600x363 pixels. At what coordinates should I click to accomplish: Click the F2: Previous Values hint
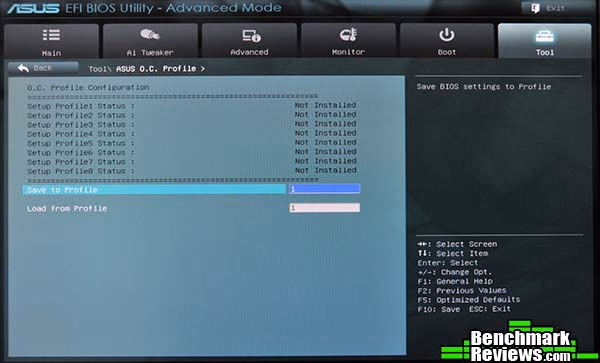(462, 290)
